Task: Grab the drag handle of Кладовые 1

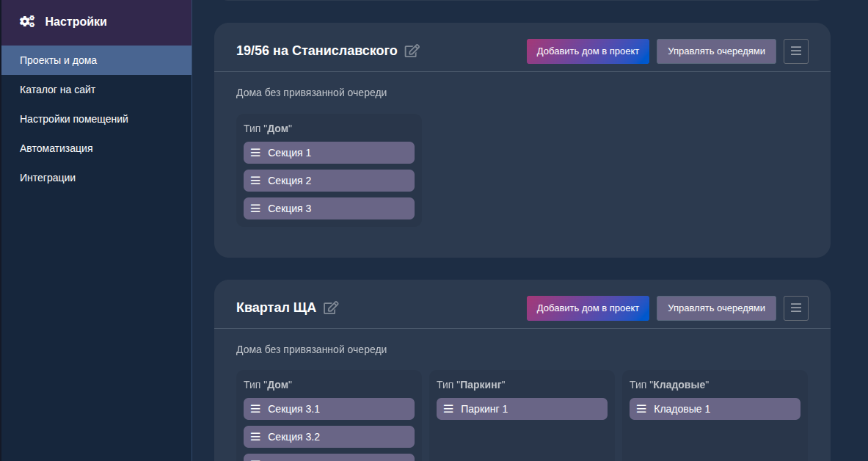Action: pos(641,408)
